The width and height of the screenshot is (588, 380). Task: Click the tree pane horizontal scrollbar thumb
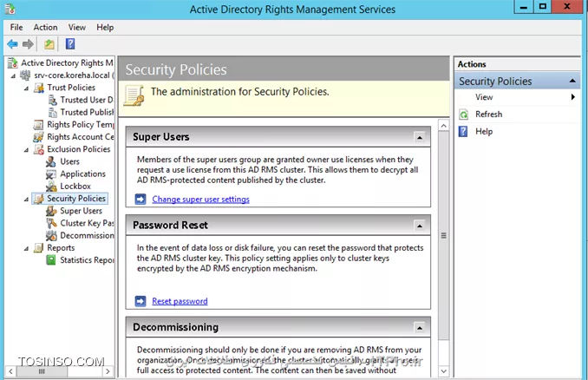click(42, 371)
